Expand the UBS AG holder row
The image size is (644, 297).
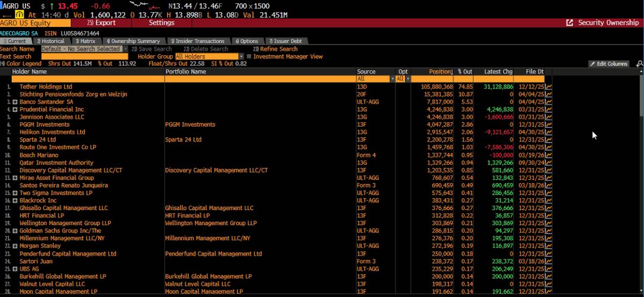pyautogui.click(x=15, y=269)
